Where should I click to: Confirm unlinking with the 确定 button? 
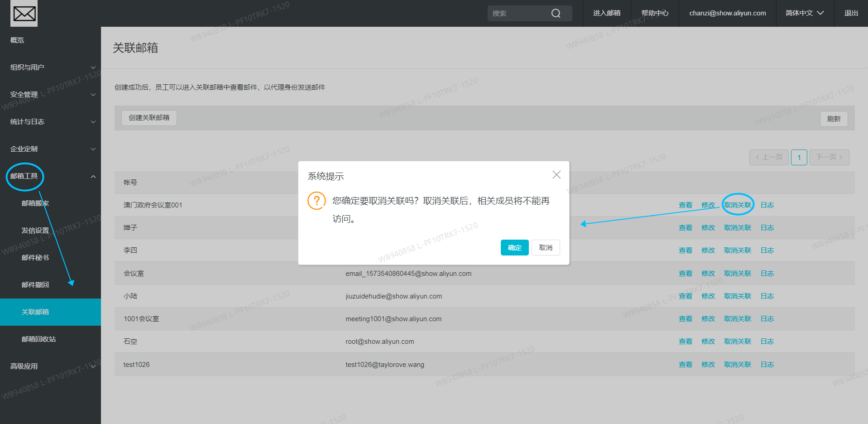(514, 248)
